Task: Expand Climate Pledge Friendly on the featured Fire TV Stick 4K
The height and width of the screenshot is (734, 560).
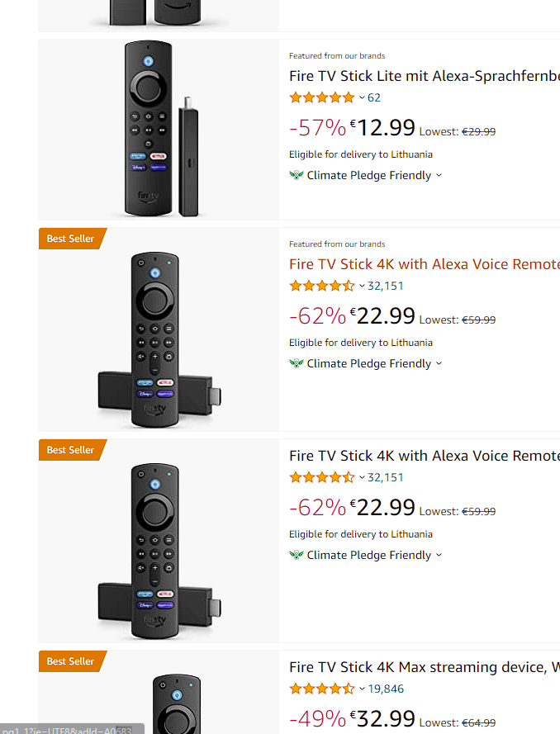Action: 439,363
